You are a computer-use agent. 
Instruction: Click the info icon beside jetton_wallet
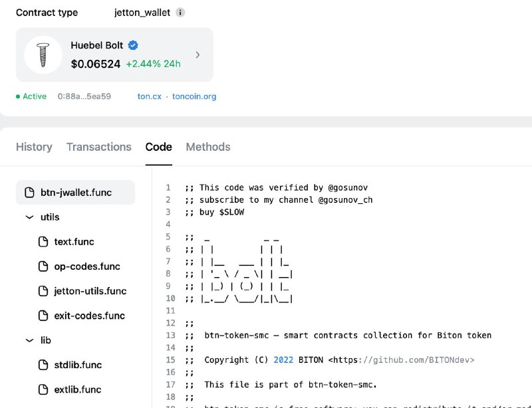[180, 13]
